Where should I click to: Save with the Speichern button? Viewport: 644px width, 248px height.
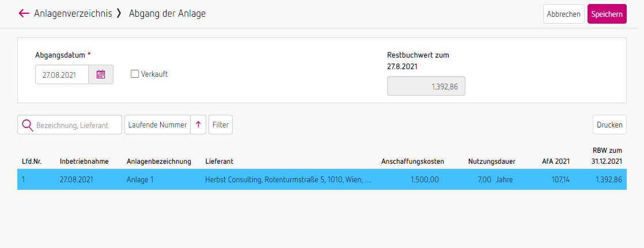coord(607,14)
